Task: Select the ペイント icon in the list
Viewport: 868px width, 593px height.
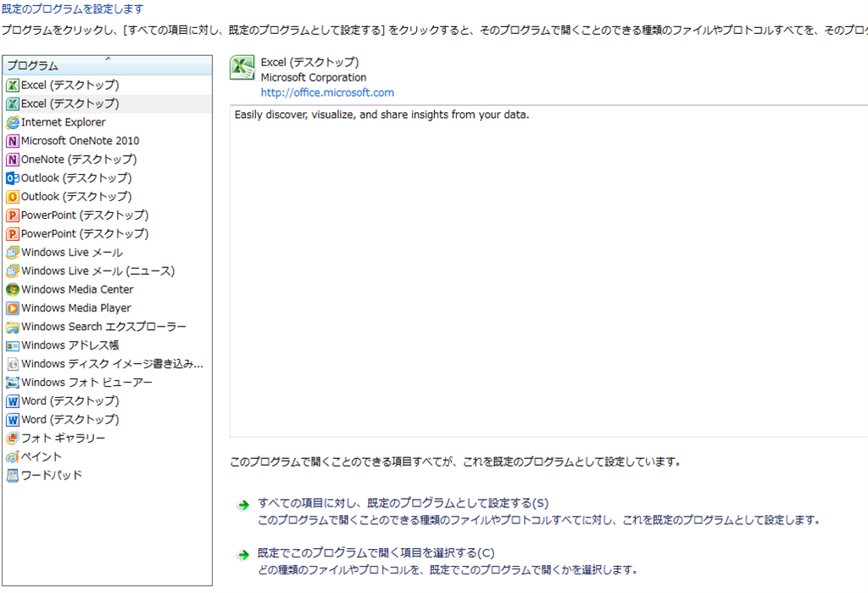Action: (x=12, y=457)
